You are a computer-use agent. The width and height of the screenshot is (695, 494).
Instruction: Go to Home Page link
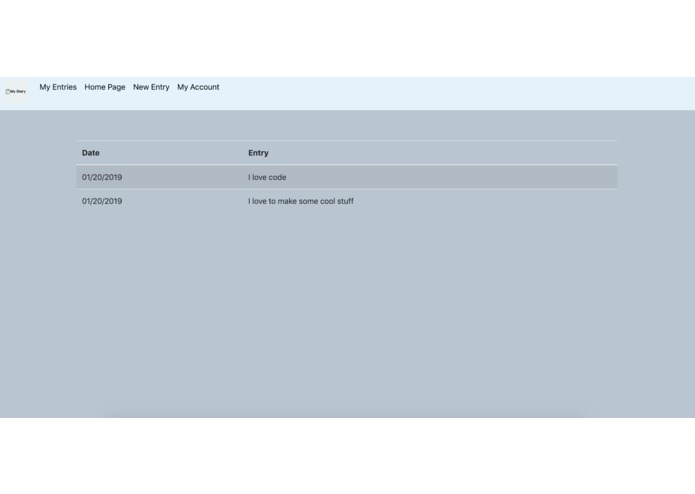coord(105,87)
